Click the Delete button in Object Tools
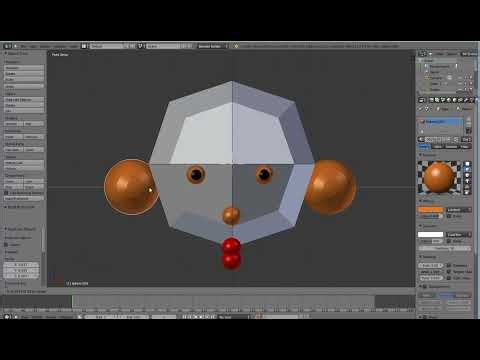This screenshot has width=480, height=360. click(24, 105)
